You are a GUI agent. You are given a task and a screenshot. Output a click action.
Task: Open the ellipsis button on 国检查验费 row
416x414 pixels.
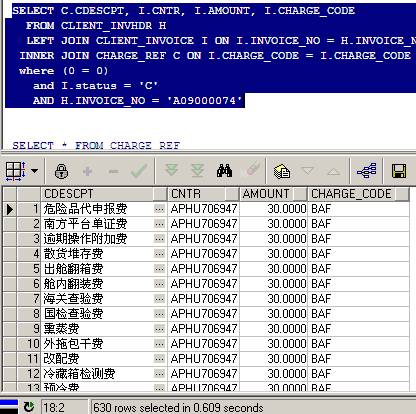tap(160, 314)
